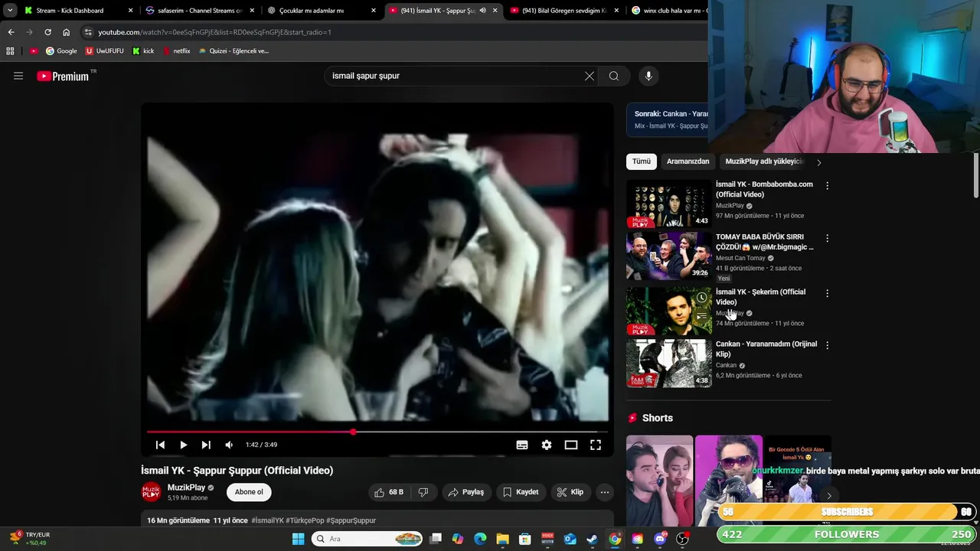View site information icon in address bar

pyautogui.click(x=88, y=32)
